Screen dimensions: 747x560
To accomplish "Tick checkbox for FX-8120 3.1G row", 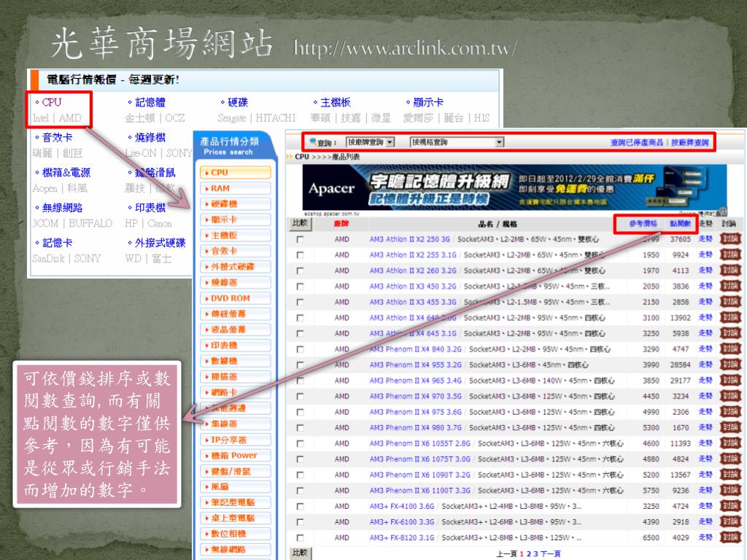I will click(x=300, y=538).
